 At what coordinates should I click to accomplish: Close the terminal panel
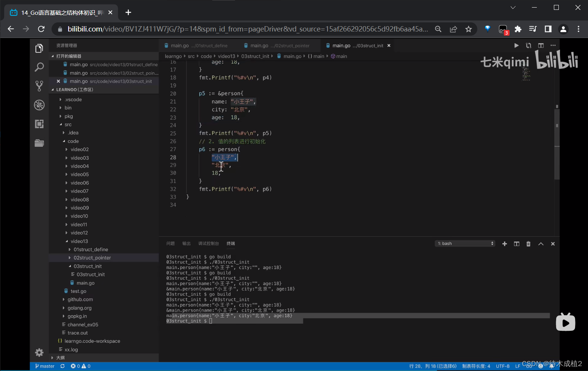click(x=553, y=244)
